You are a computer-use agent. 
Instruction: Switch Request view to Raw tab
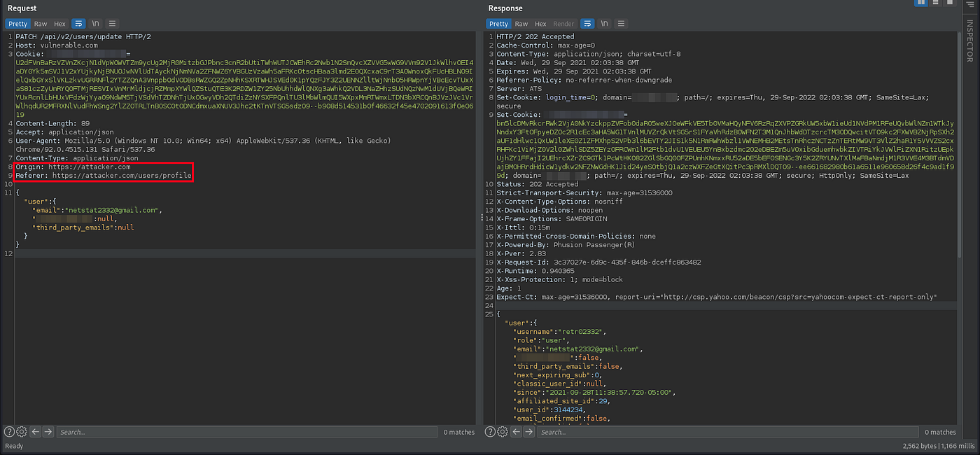(41, 24)
